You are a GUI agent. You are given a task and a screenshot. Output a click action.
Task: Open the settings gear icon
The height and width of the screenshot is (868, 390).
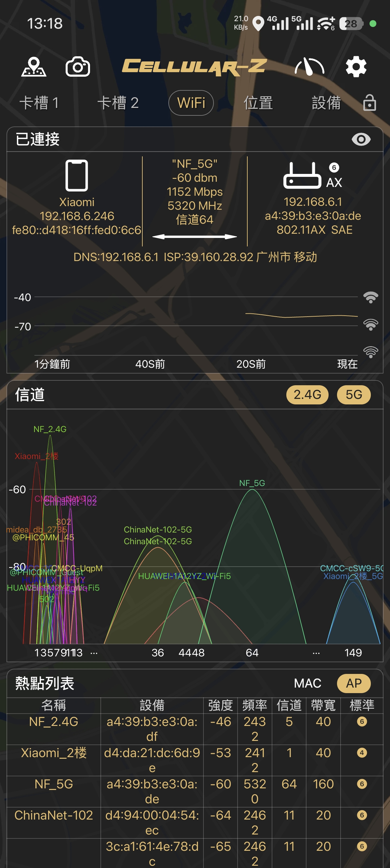pyautogui.click(x=356, y=67)
